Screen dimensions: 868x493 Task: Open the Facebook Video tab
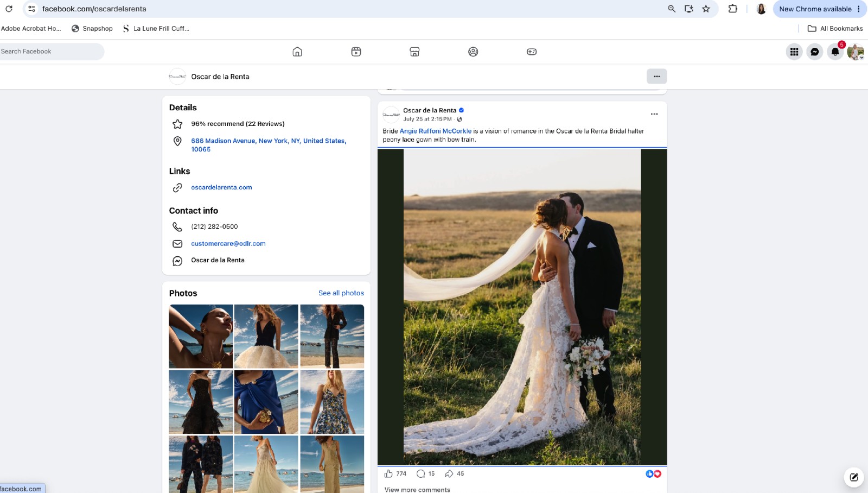356,52
